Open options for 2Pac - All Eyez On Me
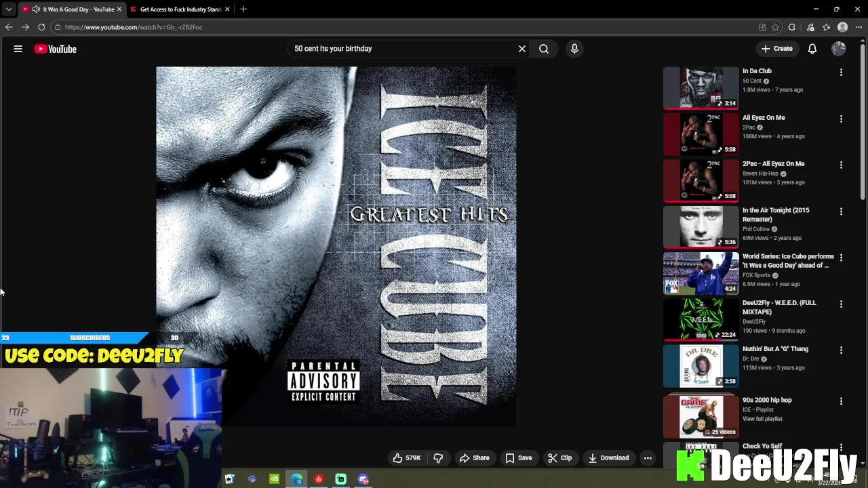Screen dimensions: 868x488 (841, 165)
